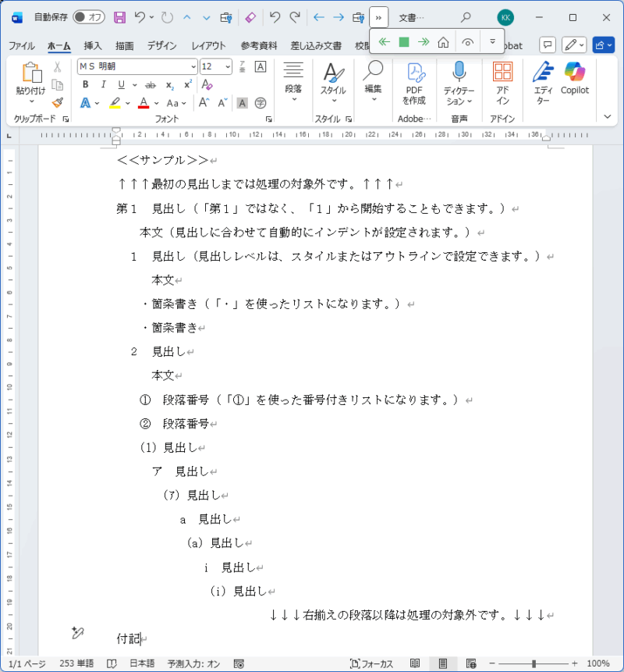
Task: Switch to the 挿入 ribbon tab
Action: [93, 46]
